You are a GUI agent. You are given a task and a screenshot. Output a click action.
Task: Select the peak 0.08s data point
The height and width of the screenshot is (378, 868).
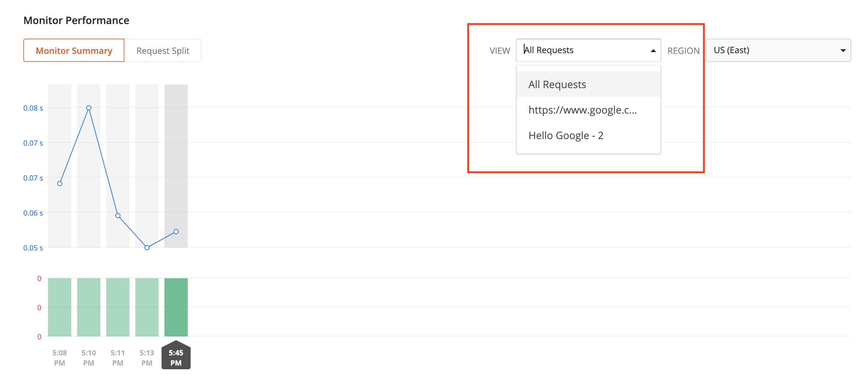(88, 108)
